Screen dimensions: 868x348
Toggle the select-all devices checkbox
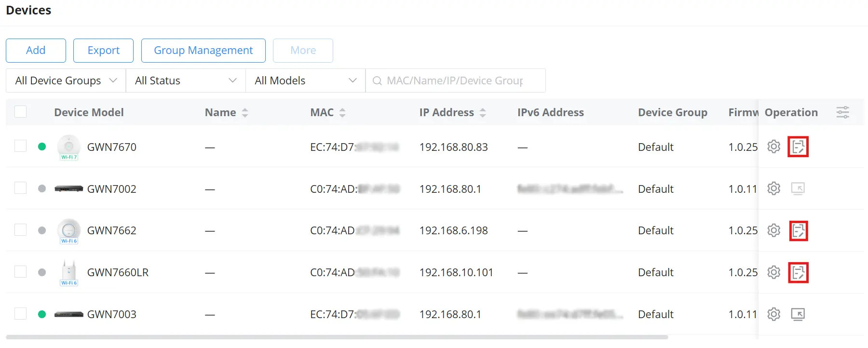20,112
